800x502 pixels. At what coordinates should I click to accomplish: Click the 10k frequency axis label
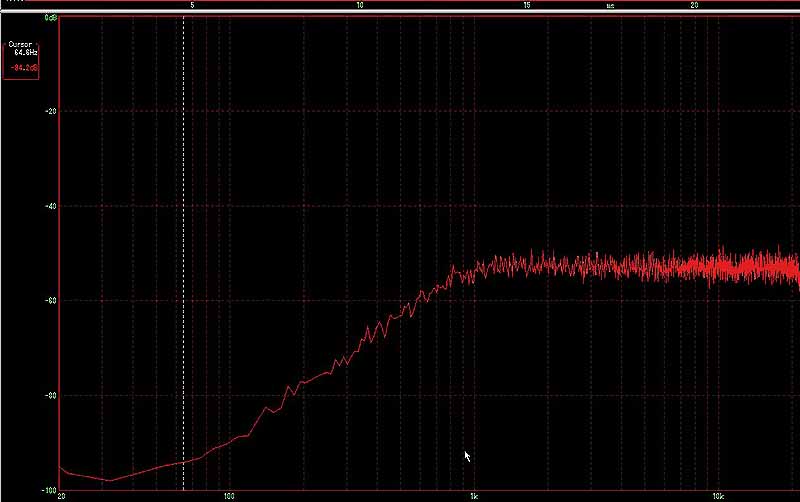coord(717,496)
